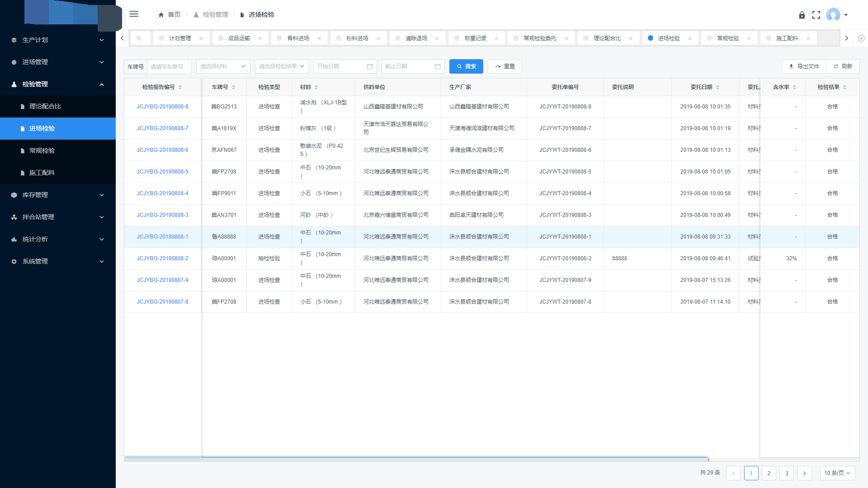Open 常规检验 in the sidebar
This screenshot has height=488, width=868.
coord(58,150)
